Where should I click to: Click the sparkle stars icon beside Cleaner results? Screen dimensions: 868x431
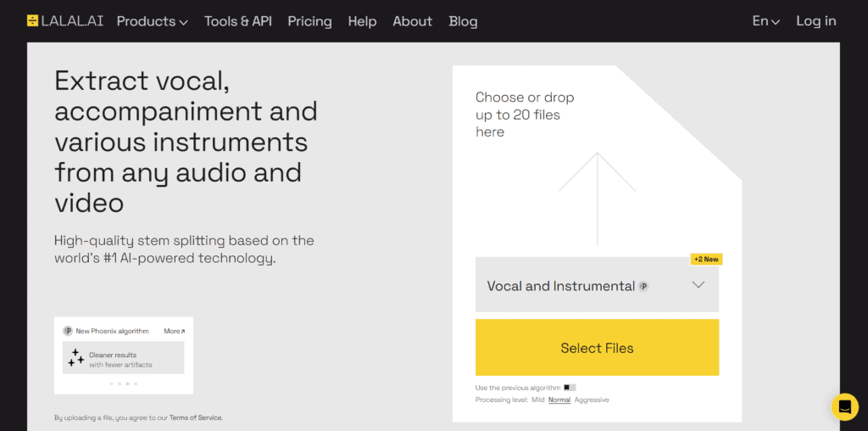(x=75, y=358)
